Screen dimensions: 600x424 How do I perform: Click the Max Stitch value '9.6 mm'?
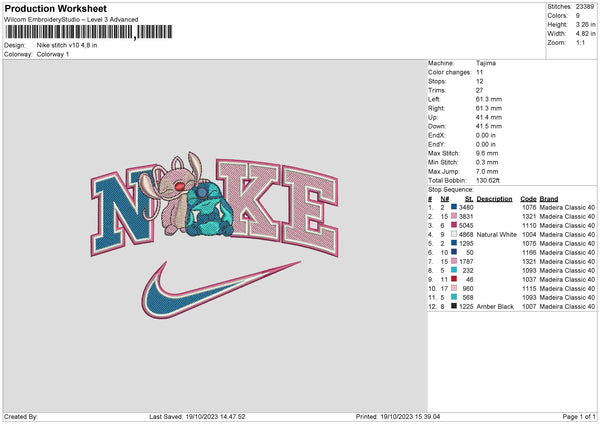coord(487,153)
